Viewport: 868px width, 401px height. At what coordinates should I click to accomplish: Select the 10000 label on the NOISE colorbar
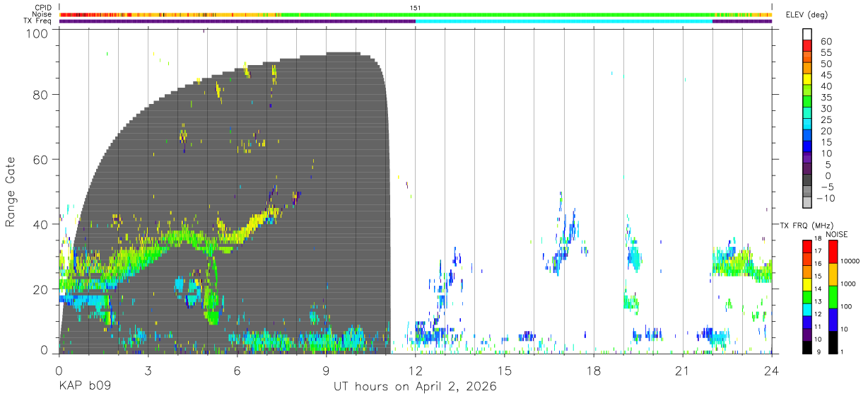(849, 261)
